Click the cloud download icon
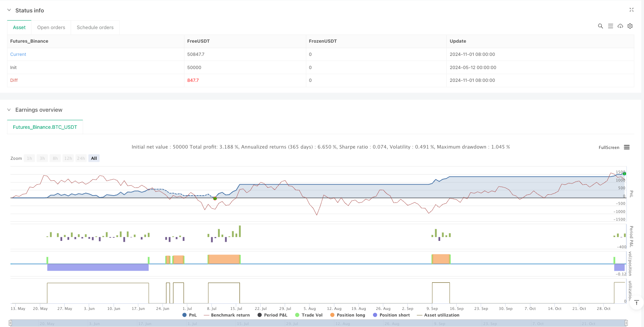644x327 pixels. click(x=620, y=26)
